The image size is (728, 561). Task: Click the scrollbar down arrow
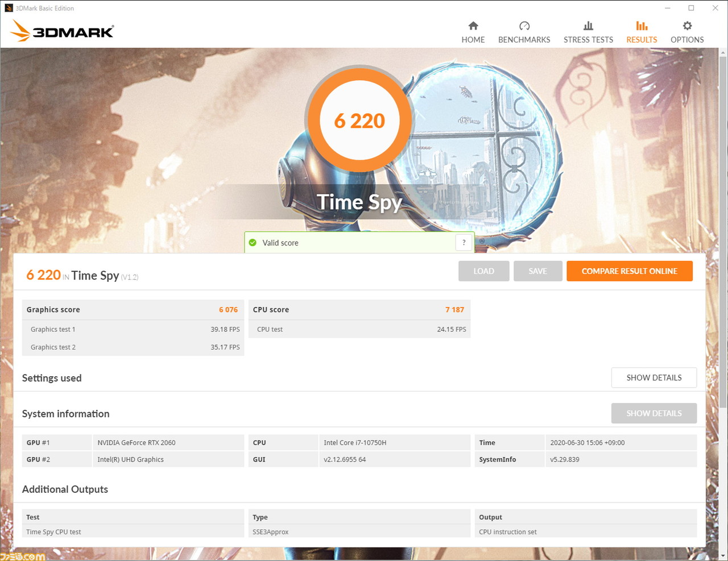pyautogui.click(x=723, y=555)
